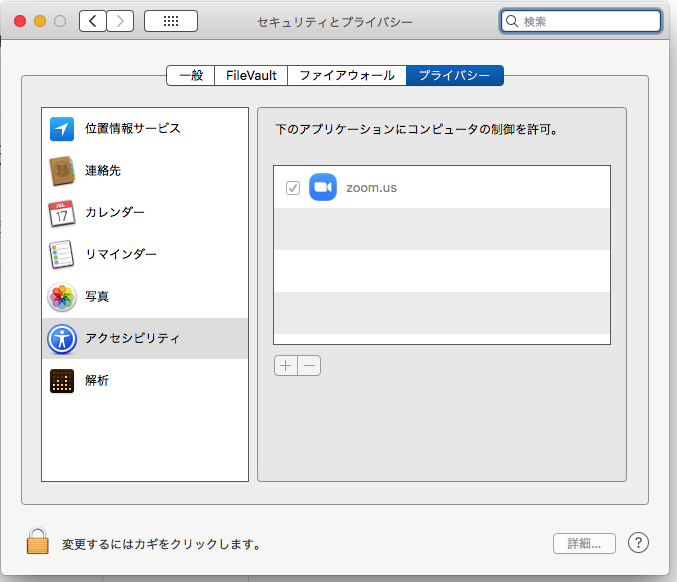Image resolution: width=677 pixels, height=582 pixels.
Task: Toggle the zoom.us checkbox
Action: (x=293, y=188)
